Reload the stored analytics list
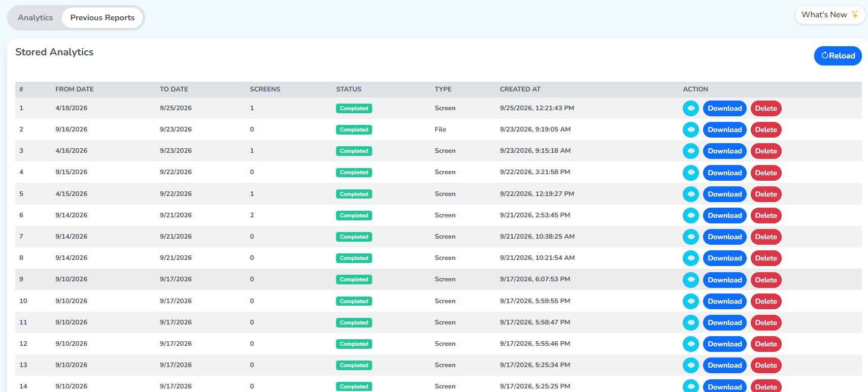 click(838, 56)
